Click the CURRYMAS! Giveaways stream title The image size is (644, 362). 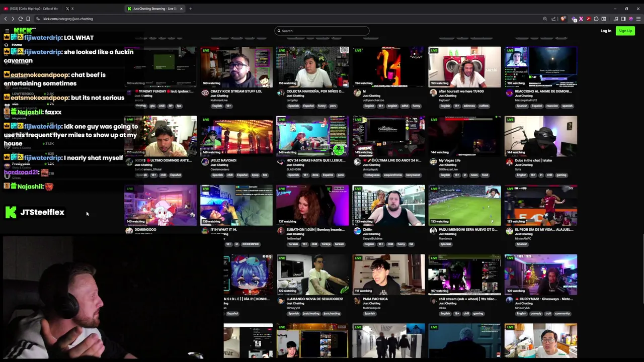tap(544, 299)
